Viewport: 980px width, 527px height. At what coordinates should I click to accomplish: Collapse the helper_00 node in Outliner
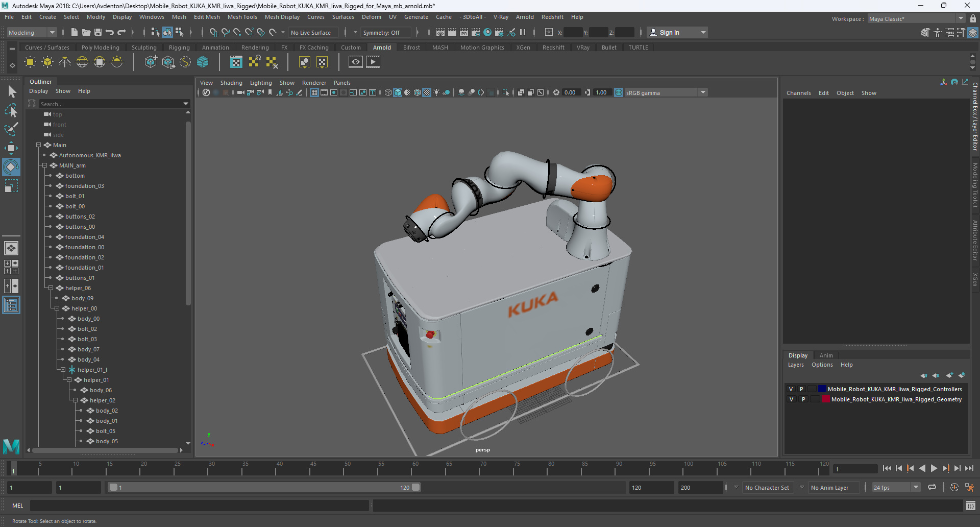(57, 308)
